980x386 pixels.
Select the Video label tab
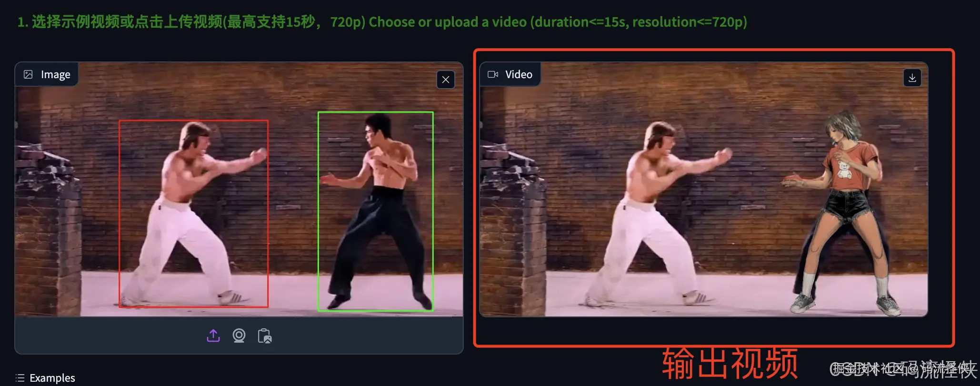510,74
